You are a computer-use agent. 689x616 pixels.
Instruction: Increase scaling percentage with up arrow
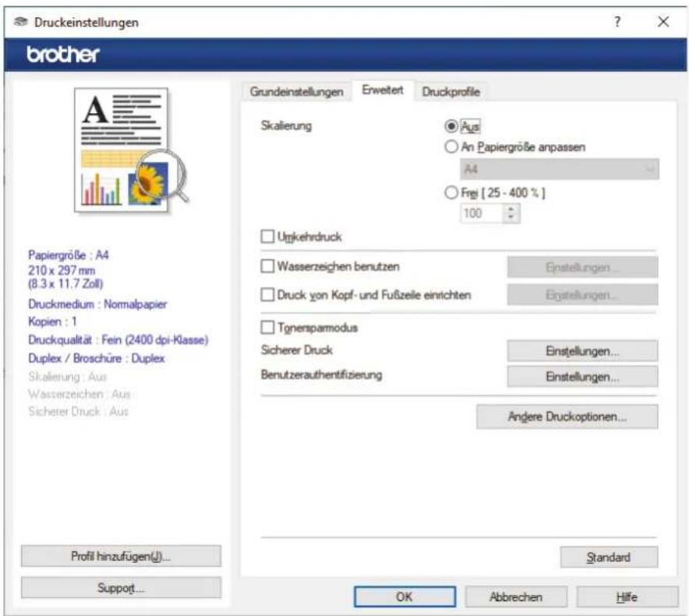511,210
